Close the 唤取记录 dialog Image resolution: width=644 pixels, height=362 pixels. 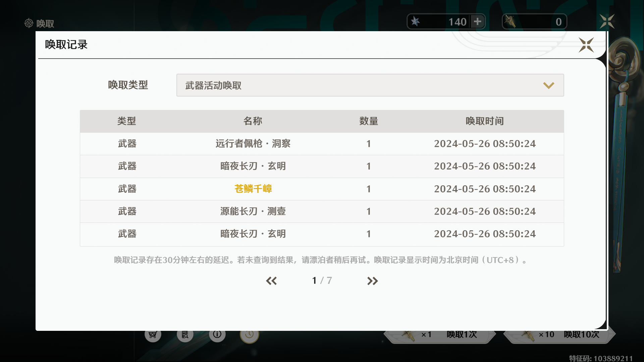point(586,45)
